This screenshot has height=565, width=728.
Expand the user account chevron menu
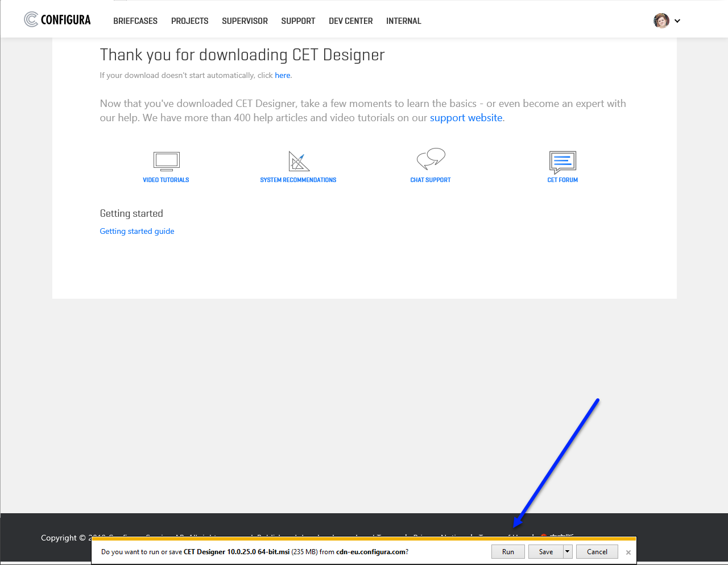point(677,21)
